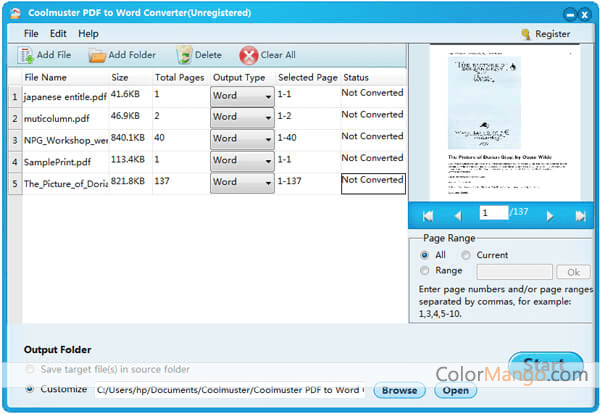This screenshot has width=600, height=414.
Task: Click the Register key icon
Action: (x=526, y=34)
